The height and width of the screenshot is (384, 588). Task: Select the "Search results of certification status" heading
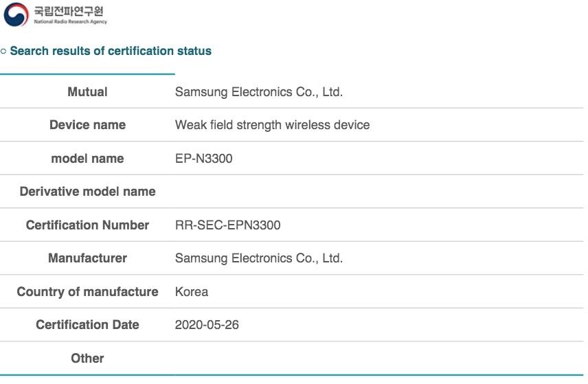point(111,51)
